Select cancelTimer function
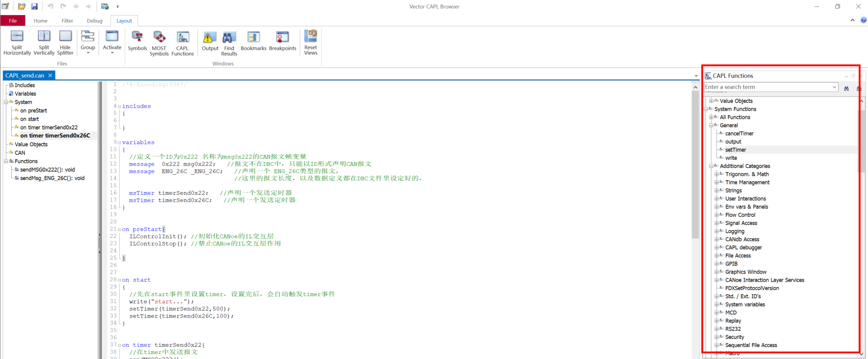868x359 pixels. click(x=739, y=133)
